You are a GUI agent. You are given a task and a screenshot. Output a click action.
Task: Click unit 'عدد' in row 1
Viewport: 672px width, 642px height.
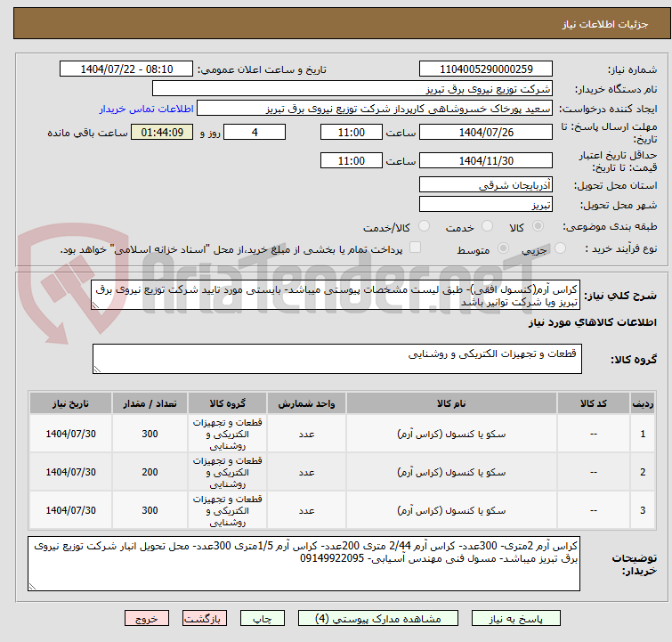point(306,435)
